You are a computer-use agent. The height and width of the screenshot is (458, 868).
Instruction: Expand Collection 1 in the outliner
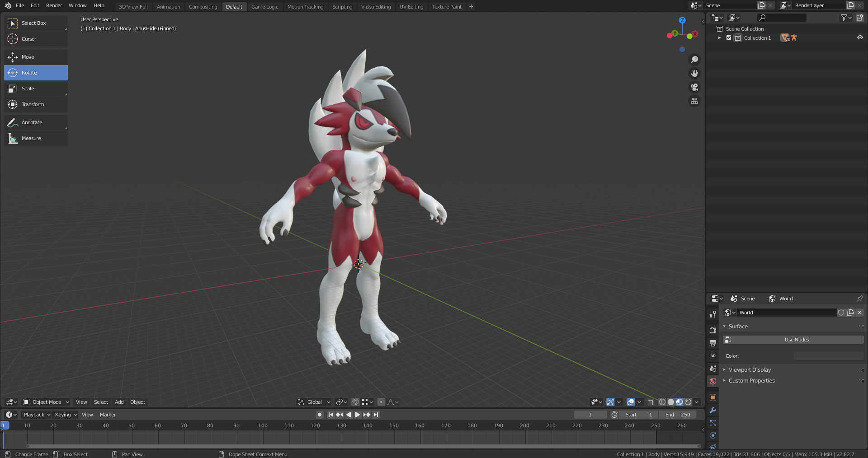pos(719,38)
